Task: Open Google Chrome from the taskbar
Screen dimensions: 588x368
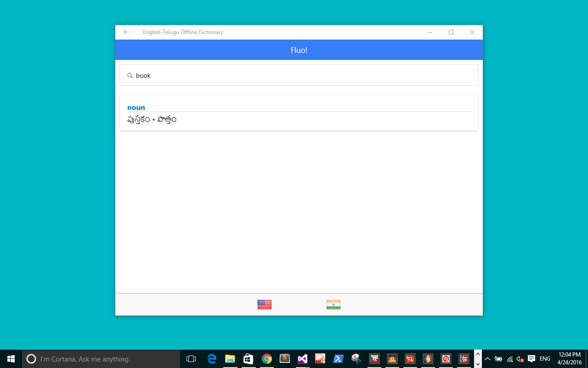Action: coord(267,359)
